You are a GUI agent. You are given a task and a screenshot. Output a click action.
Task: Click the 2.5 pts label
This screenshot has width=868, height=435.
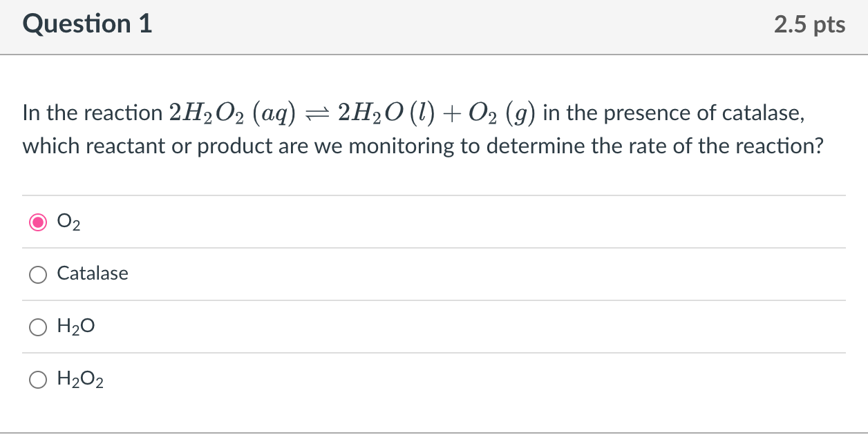pos(810,24)
